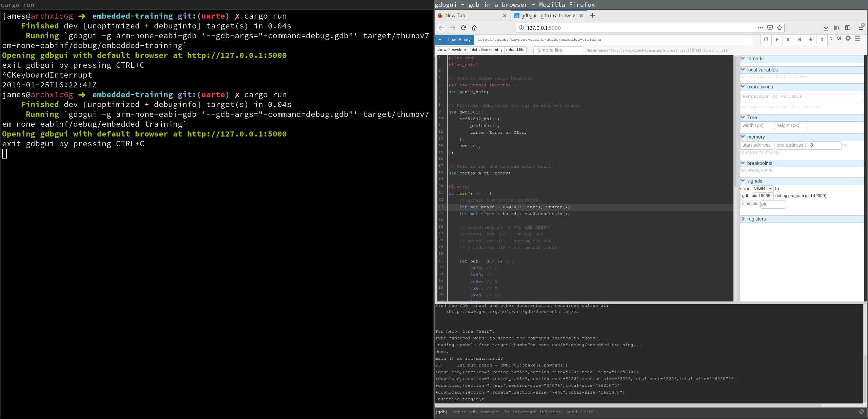
Task: Click the fetch disassembly button
Action: coord(486,50)
